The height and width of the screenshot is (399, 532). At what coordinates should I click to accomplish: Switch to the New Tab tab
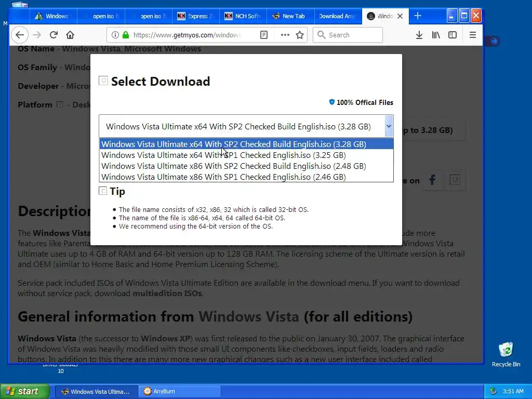290,16
